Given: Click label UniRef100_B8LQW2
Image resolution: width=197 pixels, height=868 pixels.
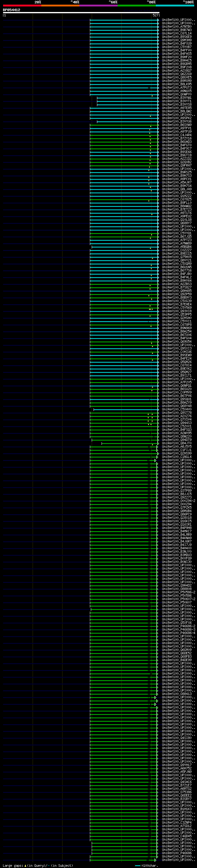Looking at the screenshot, I should click(177, 111).
